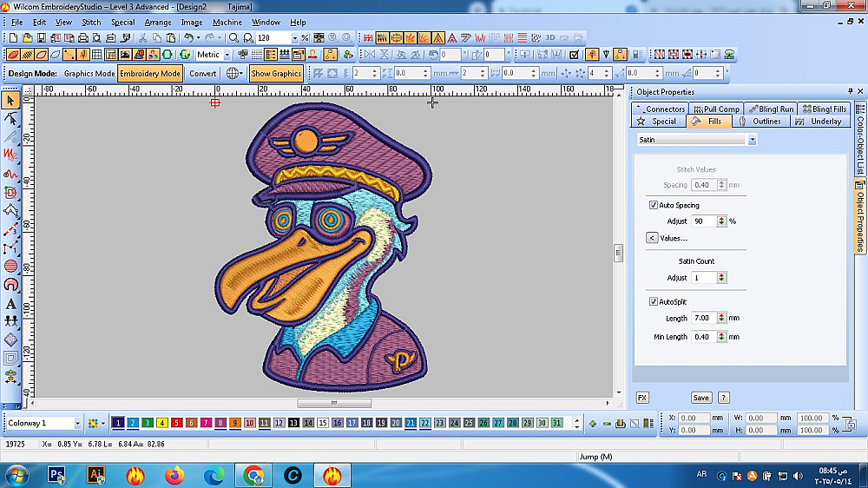This screenshot has width=868, height=488.
Task: Click the Undo icon
Action: [188, 38]
